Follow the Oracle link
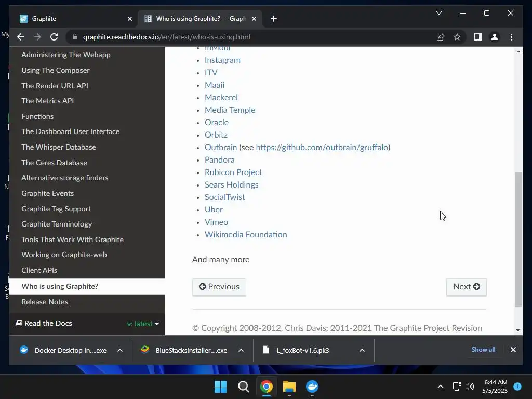Image resolution: width=532 pixels, height=399 pixels. [x=217, y=122]
